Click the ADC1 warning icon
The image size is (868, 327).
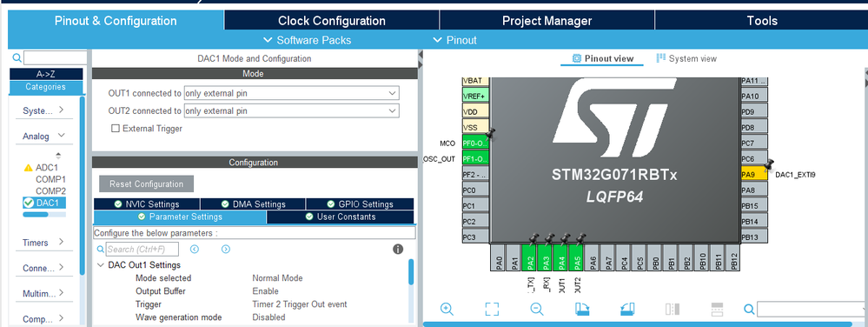click(x=28, y=167)
